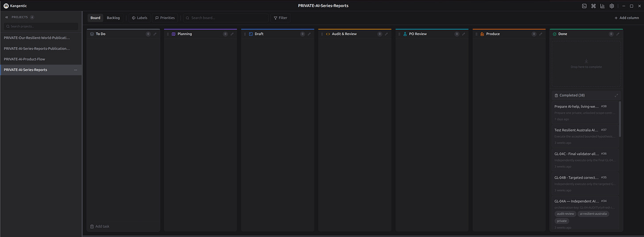Open the Priorities menu
Image resolution: width=644 pixels, height=237 pixels.
coord(165,18)
